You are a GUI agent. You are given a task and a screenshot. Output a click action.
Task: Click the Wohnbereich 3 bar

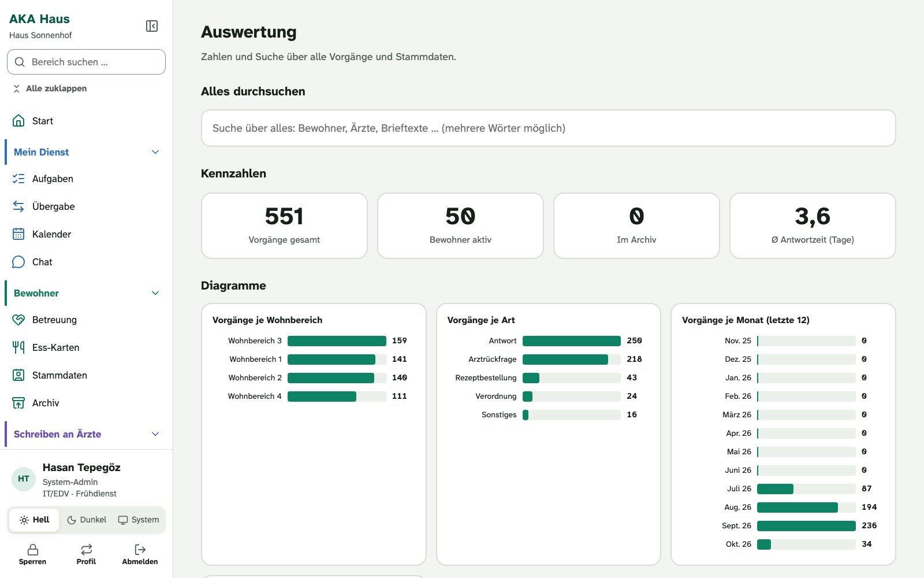pyautogui.click(x=337, y=341)
